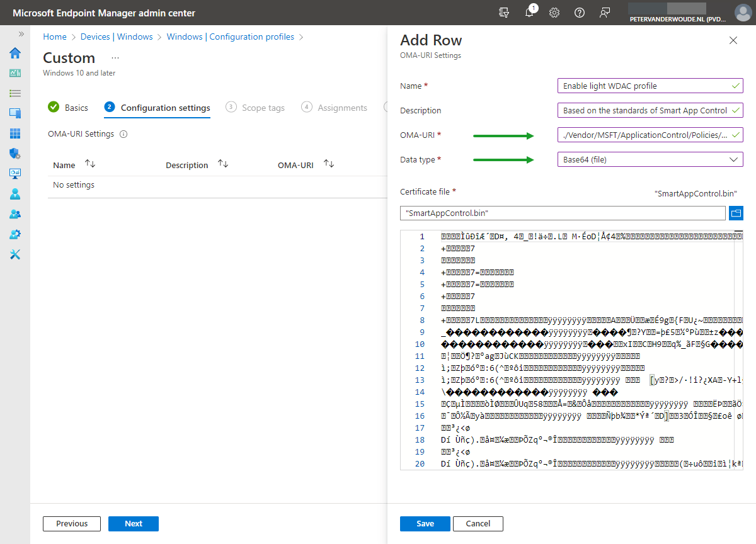Open the Groups icon in the sidebar
The height and width of the screenshot is (544, 756).
pyautogui.click(x=13, y=213)
